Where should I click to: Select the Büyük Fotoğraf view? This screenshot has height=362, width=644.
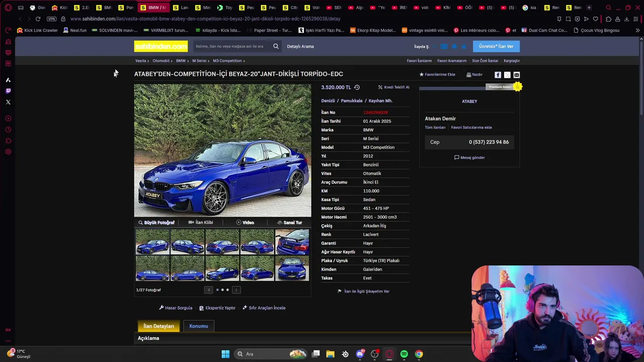tap(156, 222)
